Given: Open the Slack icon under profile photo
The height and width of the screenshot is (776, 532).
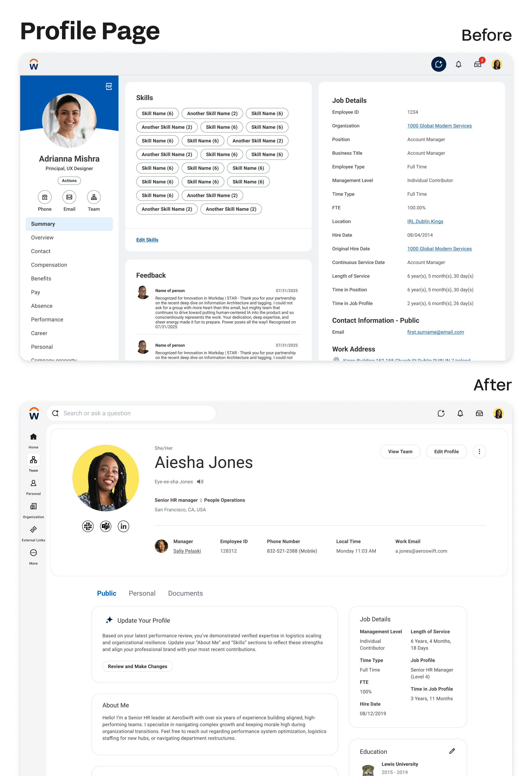Looking at the screenshot, I should coord(88,526).
